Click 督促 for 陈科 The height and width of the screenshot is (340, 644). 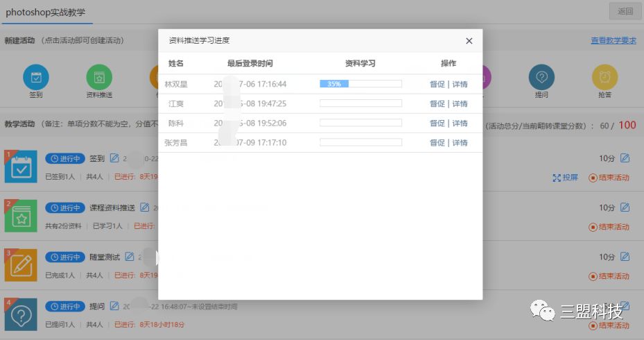pyautogui.click(x=437, y=123)
